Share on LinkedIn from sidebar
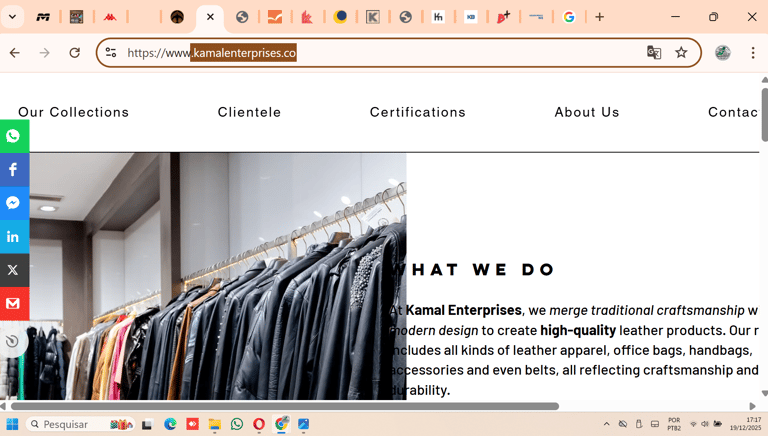This screenshot has width=768, height=436. [14, 237]
